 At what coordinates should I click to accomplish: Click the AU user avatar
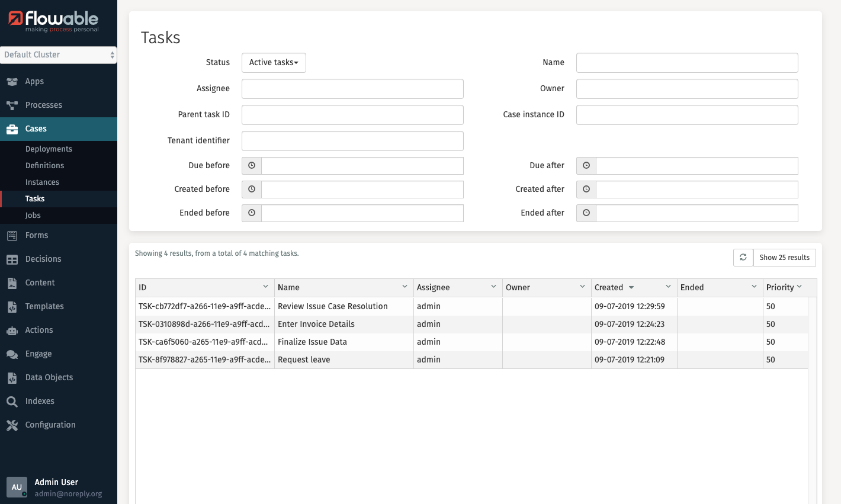(17, 487)
